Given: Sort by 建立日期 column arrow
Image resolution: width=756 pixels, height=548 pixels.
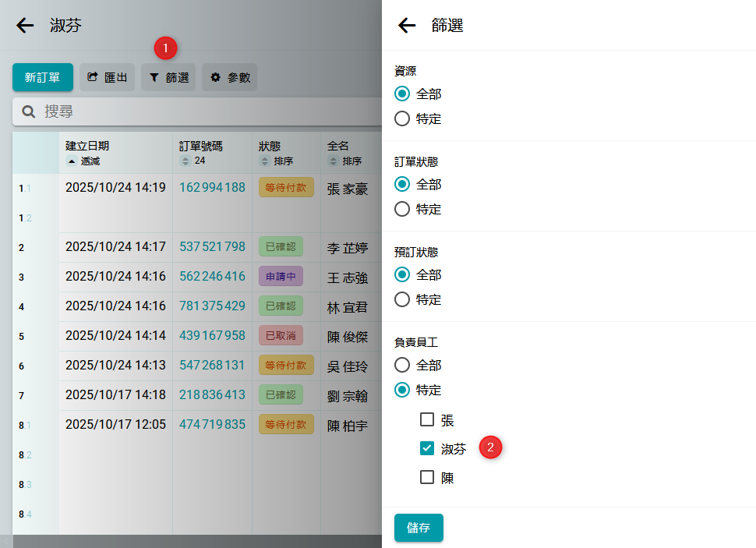Looking at the screenshot, I should pos(71,161).
